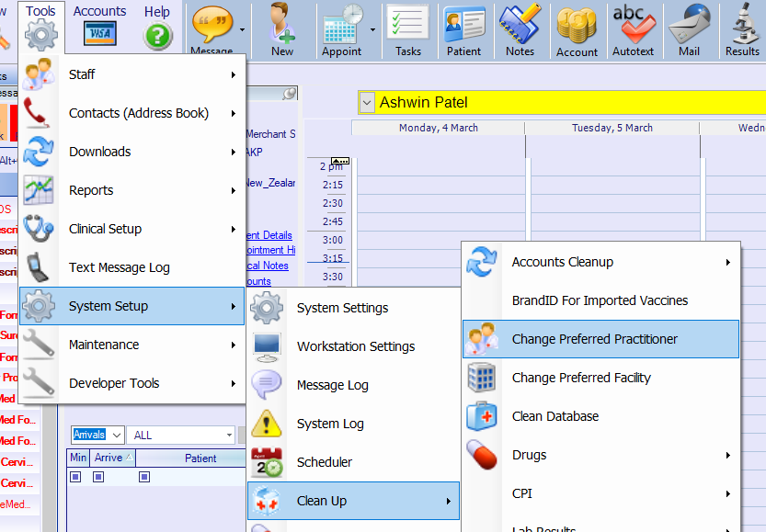Click the Mail envelope toolbar icon
Image resolution: width=766 pixels, height=532 pixels.
tap(690, 25)
